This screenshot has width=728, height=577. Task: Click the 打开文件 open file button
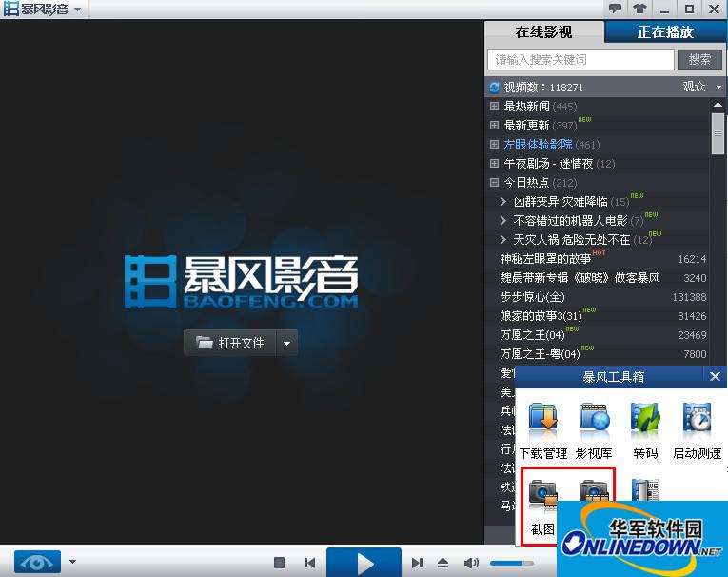[230, 343]
